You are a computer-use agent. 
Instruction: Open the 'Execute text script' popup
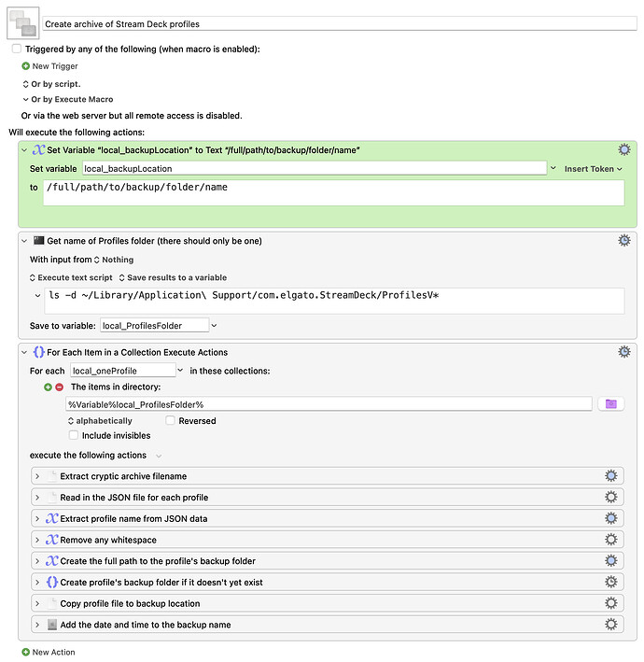(71, 278)
